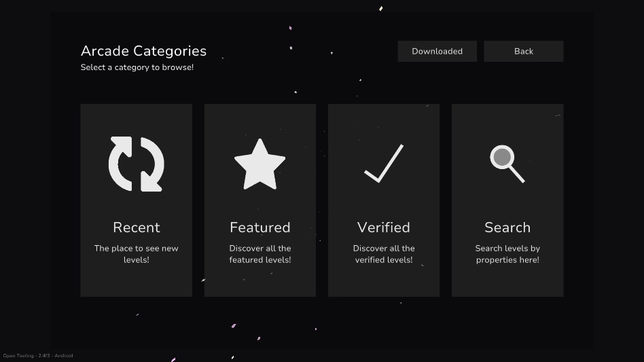
Task: Click the Verified checkmark icon
Action: (384, 164)
